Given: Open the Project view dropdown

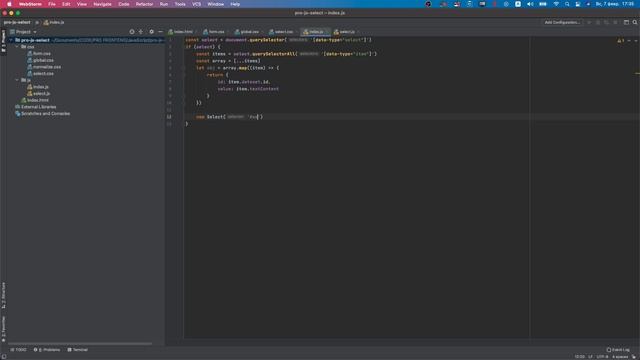Looking at the screenshot, I should (23, 32).
